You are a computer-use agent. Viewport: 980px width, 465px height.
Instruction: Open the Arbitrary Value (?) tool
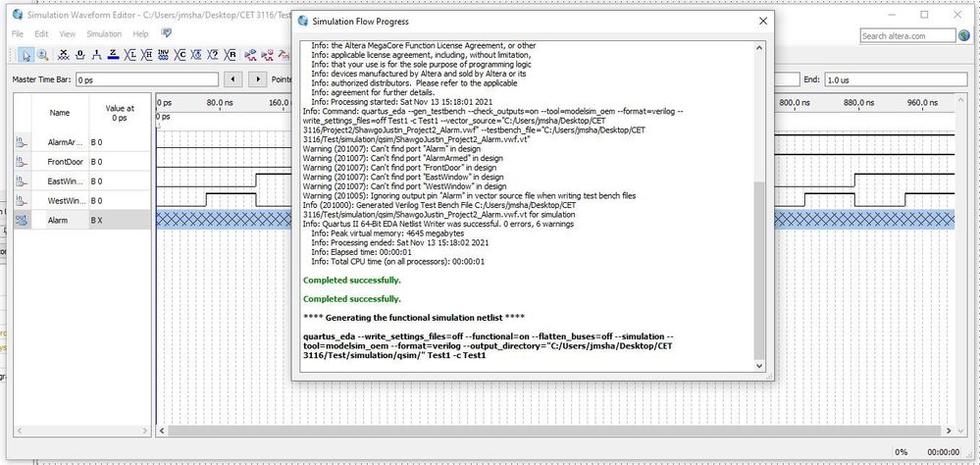214,55
